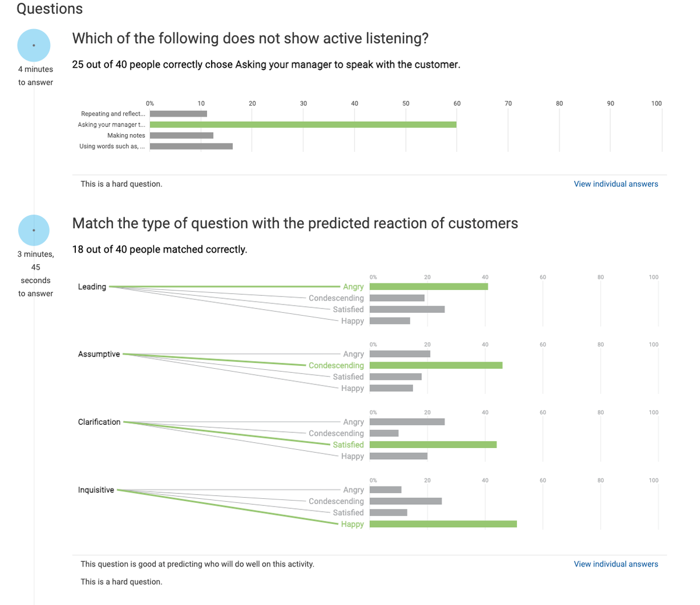
Task: Click the "Repeating and reflect" answer bar
Action: point(178,113)
